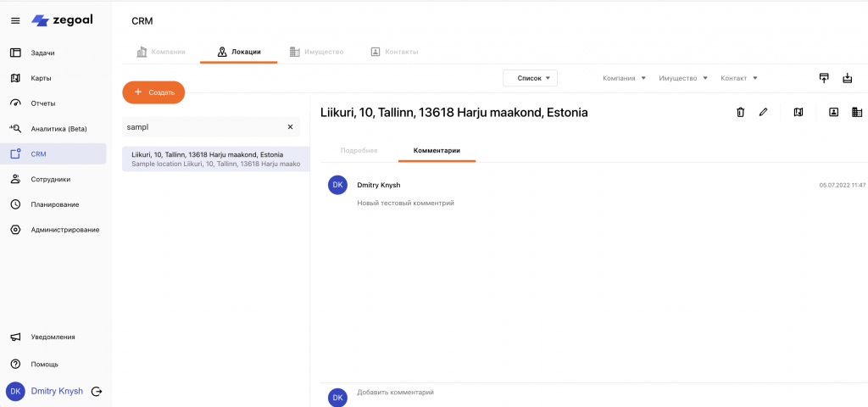Screen dimensions: 868x407
Task: Open the Список view dropdown
Action: click(531, 78)
